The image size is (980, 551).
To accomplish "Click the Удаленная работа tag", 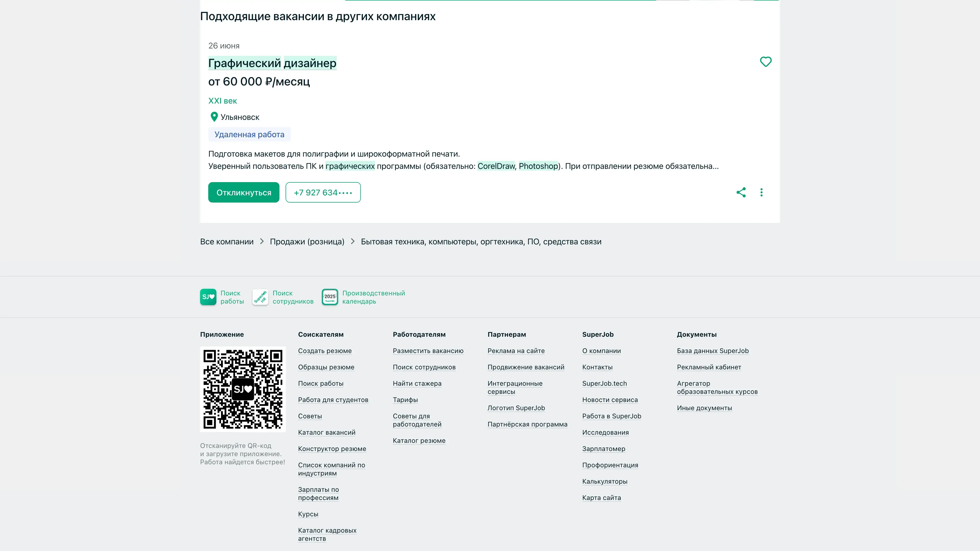I will 249,135.
